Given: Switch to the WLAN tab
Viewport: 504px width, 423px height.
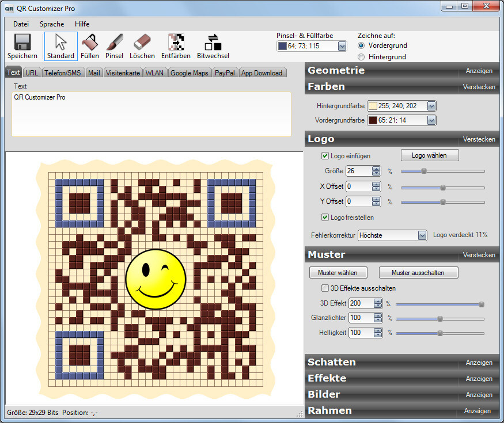Looking at the screenshot, I should coord(154,73).
